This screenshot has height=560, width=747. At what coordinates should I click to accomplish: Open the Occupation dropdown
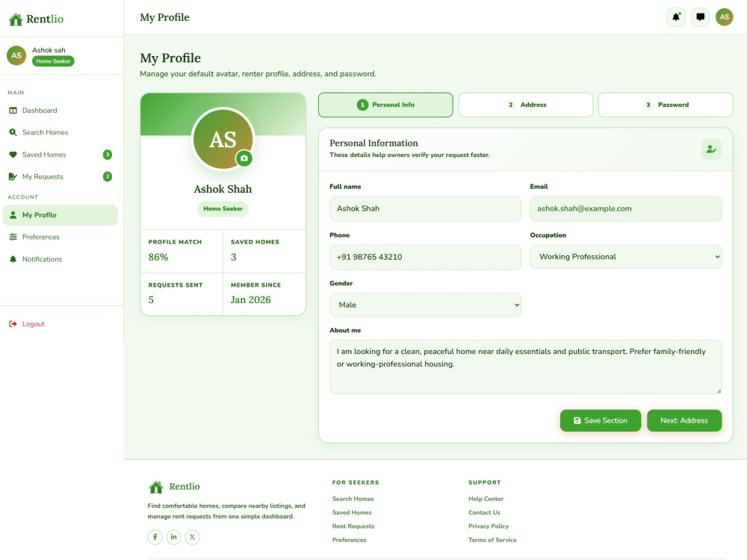click(625, 257)
